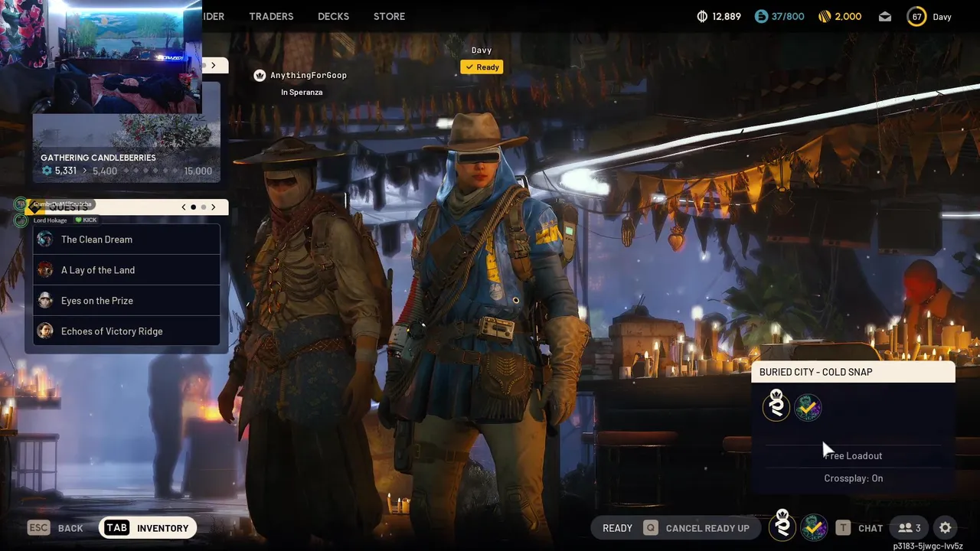Open the Davy profile name in top bar
Screen dimensions: 980x551
(942, 17)
